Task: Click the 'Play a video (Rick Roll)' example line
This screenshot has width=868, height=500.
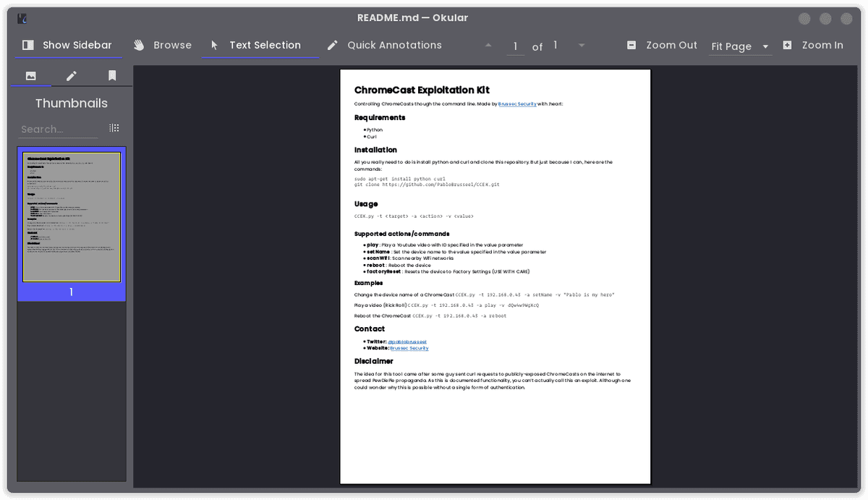Action: coord(446,305)
